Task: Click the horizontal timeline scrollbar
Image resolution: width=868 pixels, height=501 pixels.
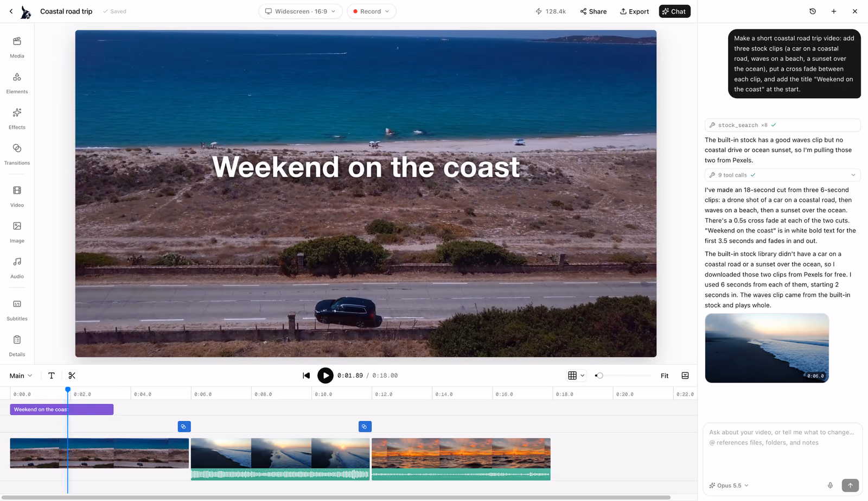Action: click(335, 497)
